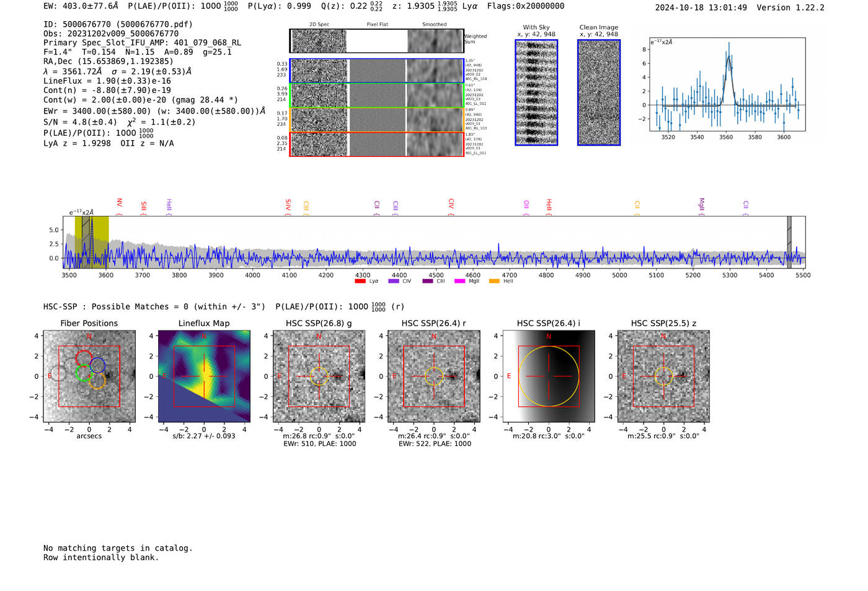
Task: Click the With Sky 2D image
Action: [x=536, y=92]
